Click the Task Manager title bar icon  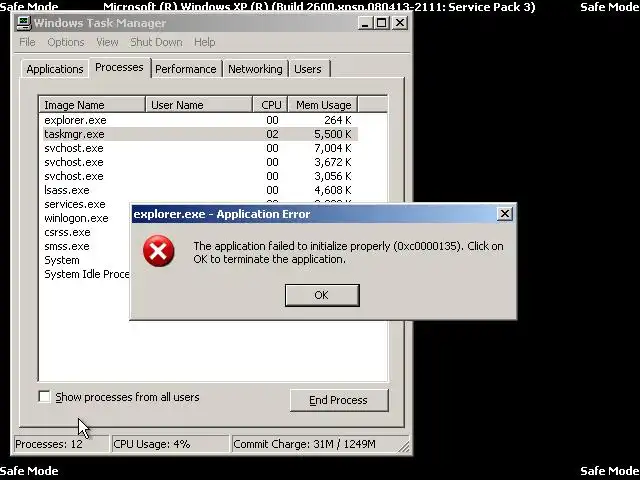pos(23,23)
